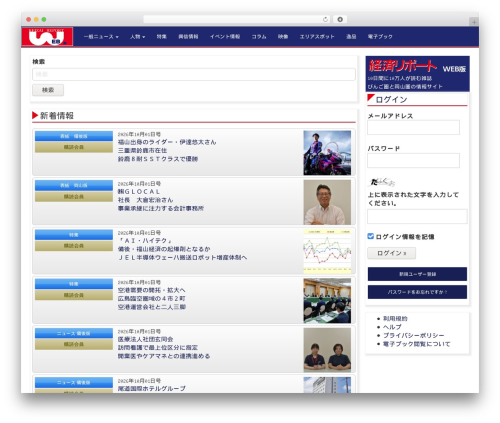Open イベント情報 menu item
The height and width of the screenshot is (423, 500).
tap(225, 37)
